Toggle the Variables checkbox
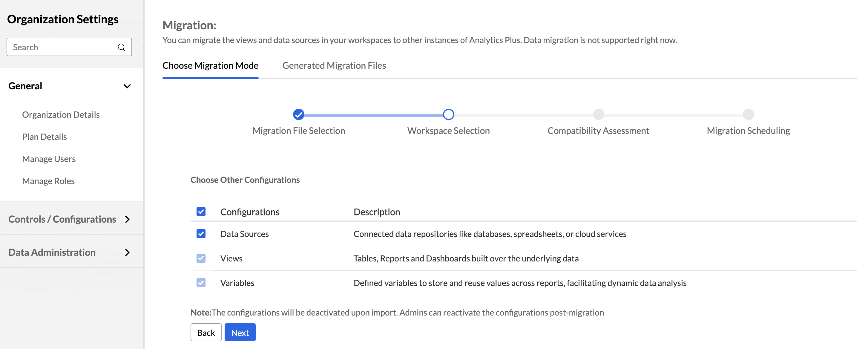The width and height of the screenshot is (868, 349). 201,283
